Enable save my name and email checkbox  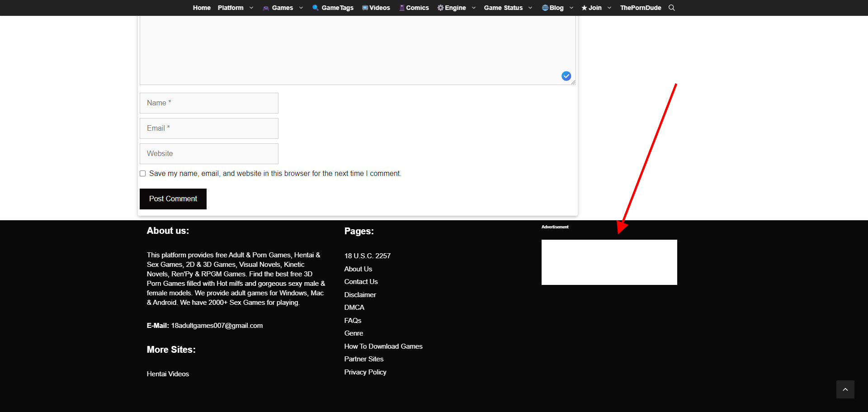point(143,174)
